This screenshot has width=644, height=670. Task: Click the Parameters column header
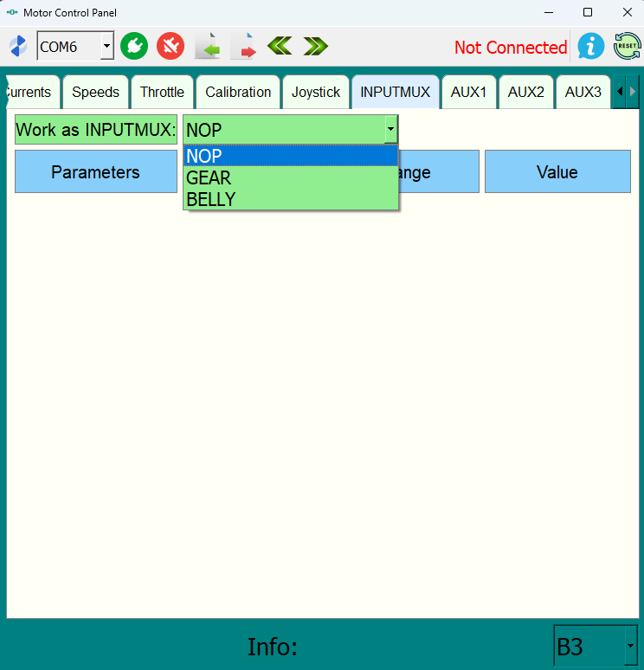(95, 171)
